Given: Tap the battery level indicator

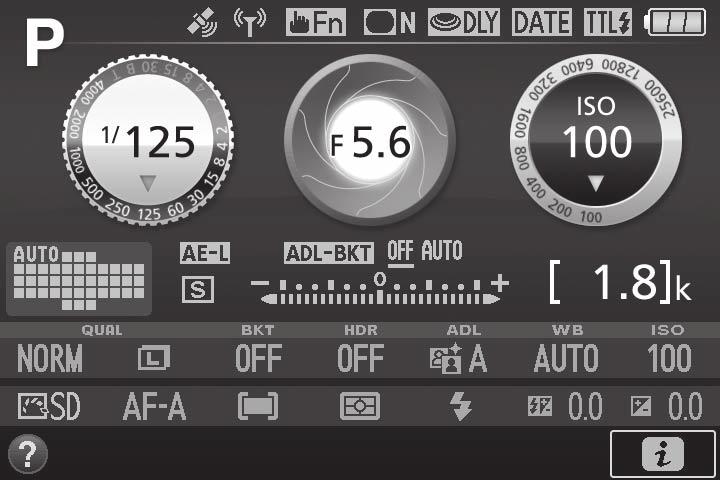Looking at the screenshot, I should [675, 22].
